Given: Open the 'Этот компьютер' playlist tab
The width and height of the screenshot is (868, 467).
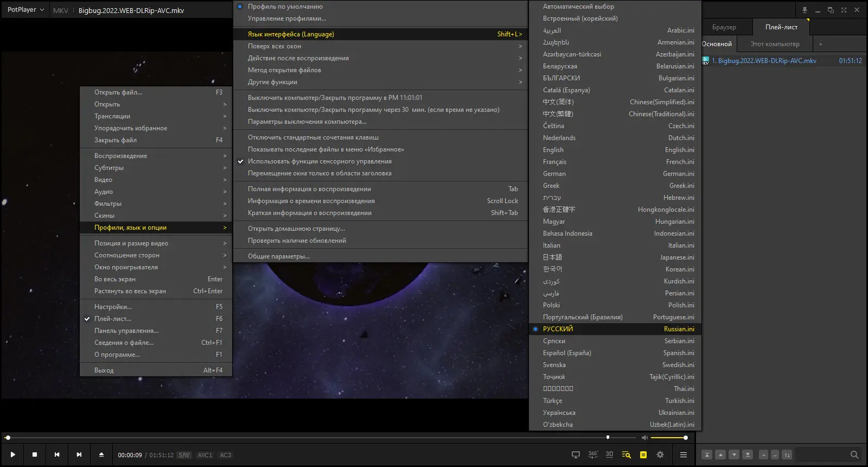Looking at the screenshot, I should [x=775, y=44].
